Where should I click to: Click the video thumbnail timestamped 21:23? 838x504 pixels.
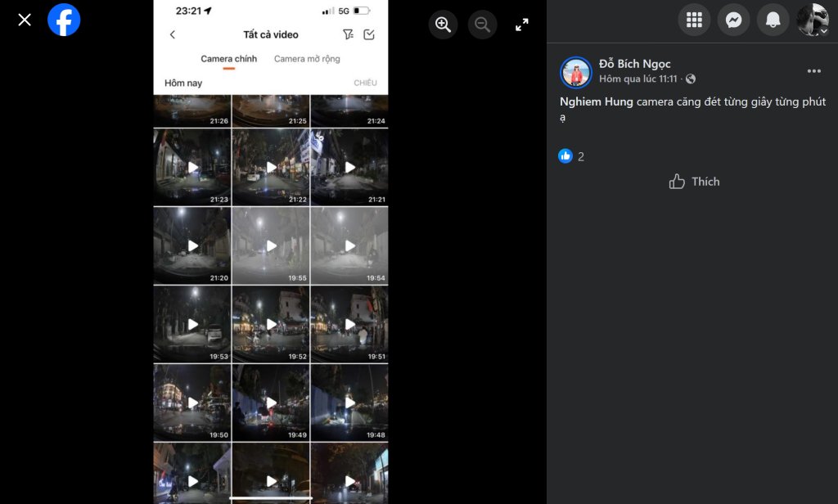pyautogui.click(x=192, y=167)
